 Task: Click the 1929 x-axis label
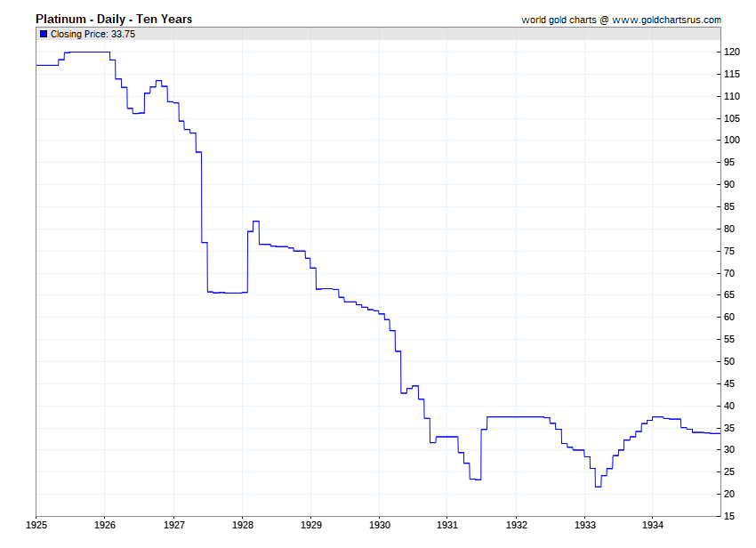point(310,526)
